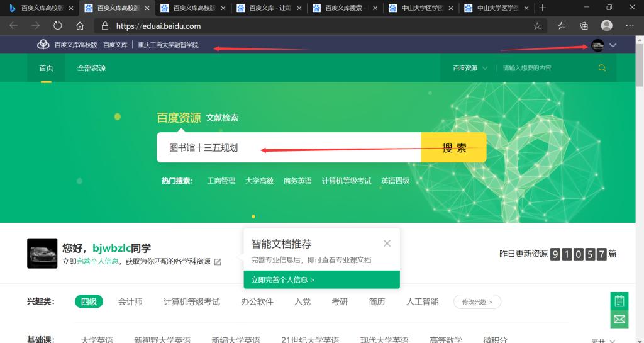
Task: Select interest tag 办公软件
Action: (x=257, y=302)
